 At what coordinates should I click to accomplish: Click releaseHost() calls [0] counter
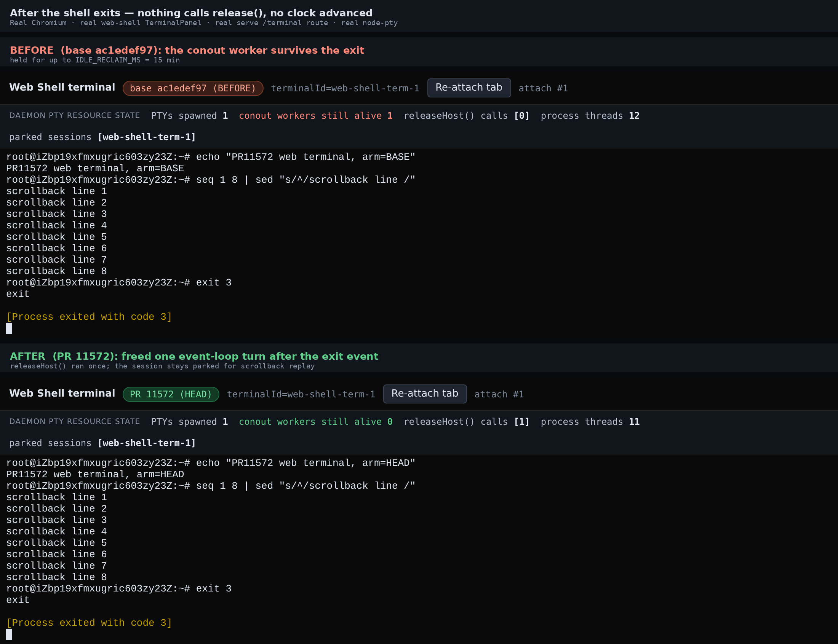pos(466,116)
